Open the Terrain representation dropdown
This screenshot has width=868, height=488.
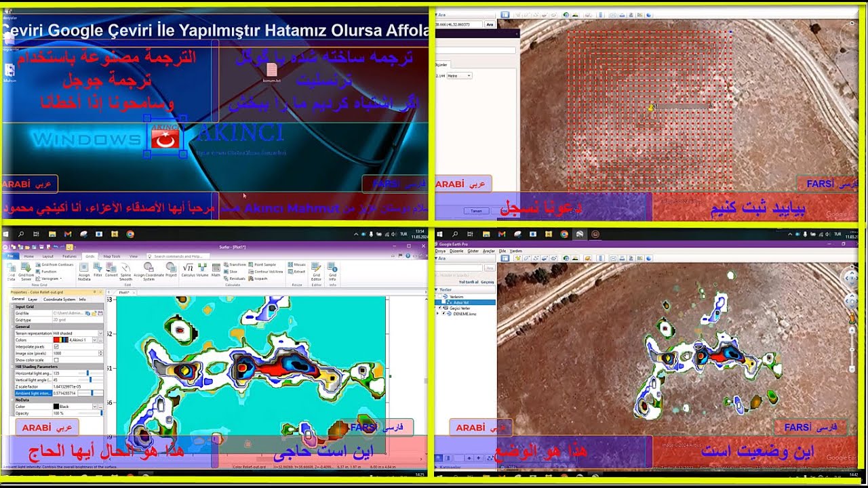click(x=101, y=333)
